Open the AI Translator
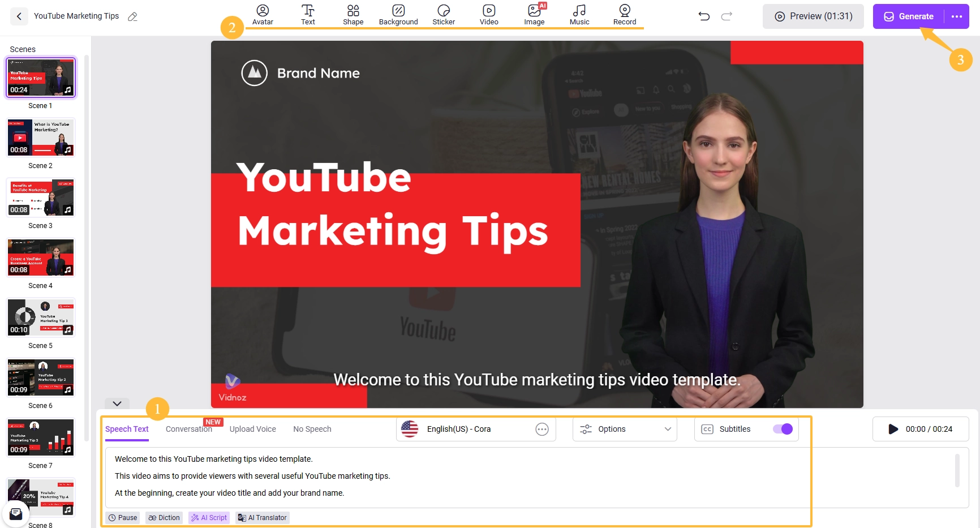 [263, 517]
